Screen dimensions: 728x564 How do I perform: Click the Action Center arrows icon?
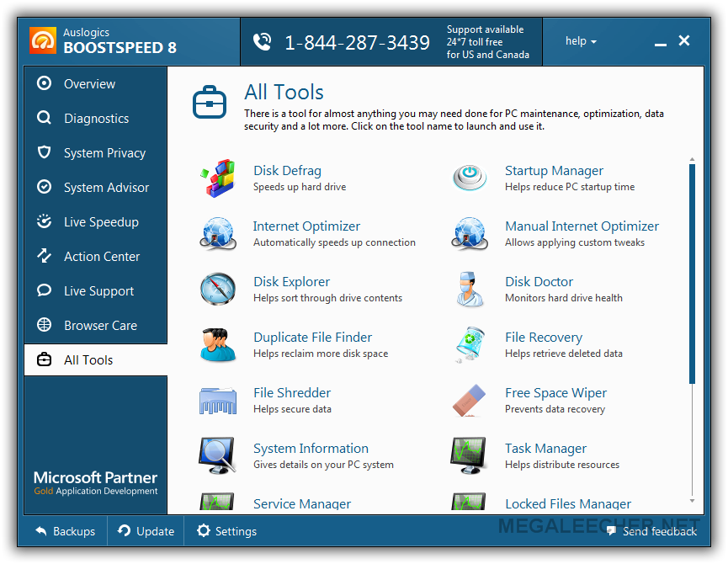coord(44,255)
